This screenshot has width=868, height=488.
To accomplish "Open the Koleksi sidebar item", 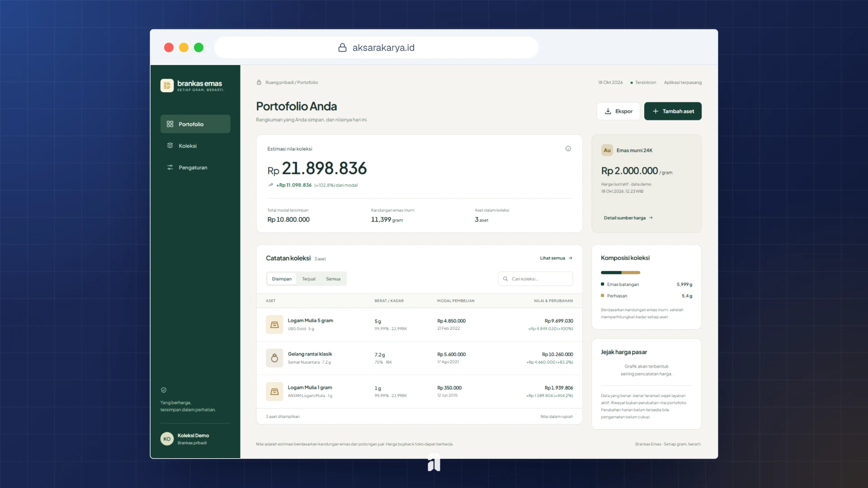I will click(195, 145).
